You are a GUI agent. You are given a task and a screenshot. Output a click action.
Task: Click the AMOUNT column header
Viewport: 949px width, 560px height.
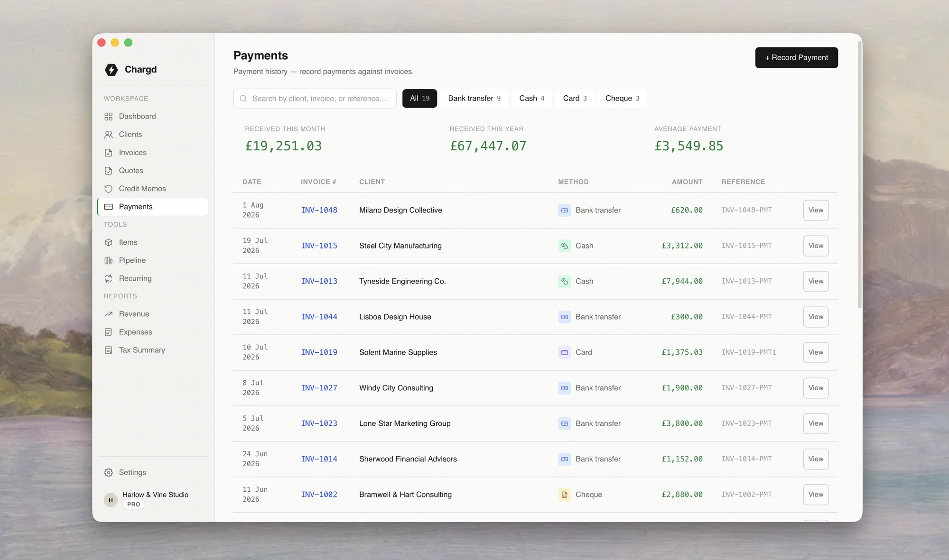(x=687, y=182)
